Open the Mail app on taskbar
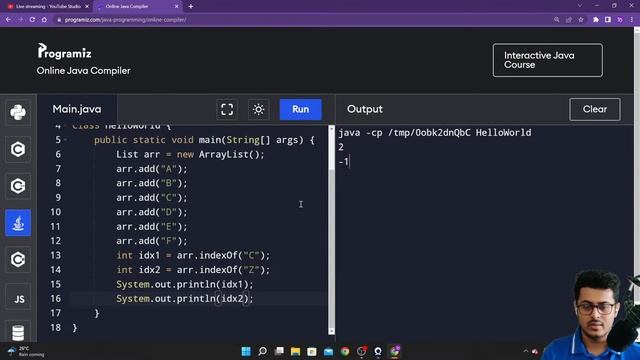 (329, 351)
